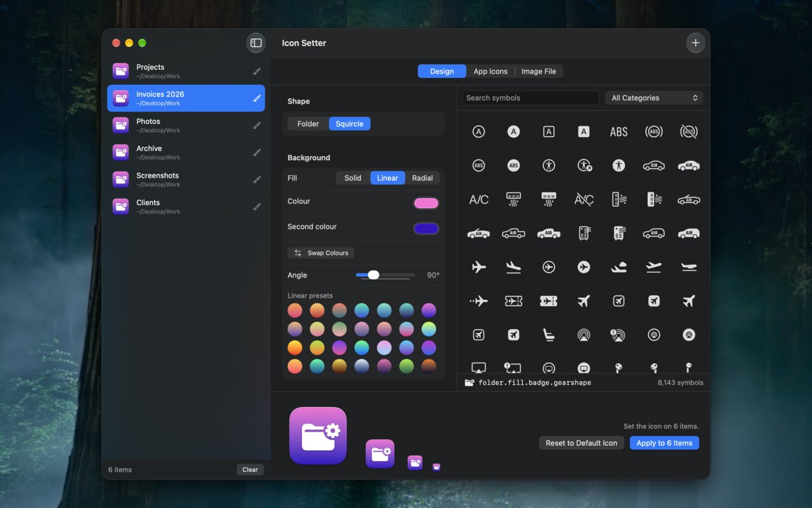The image size is (812, 508).
Task: Select the crossed-out ABS brake symbol
Action: click(x=688, y=131)
